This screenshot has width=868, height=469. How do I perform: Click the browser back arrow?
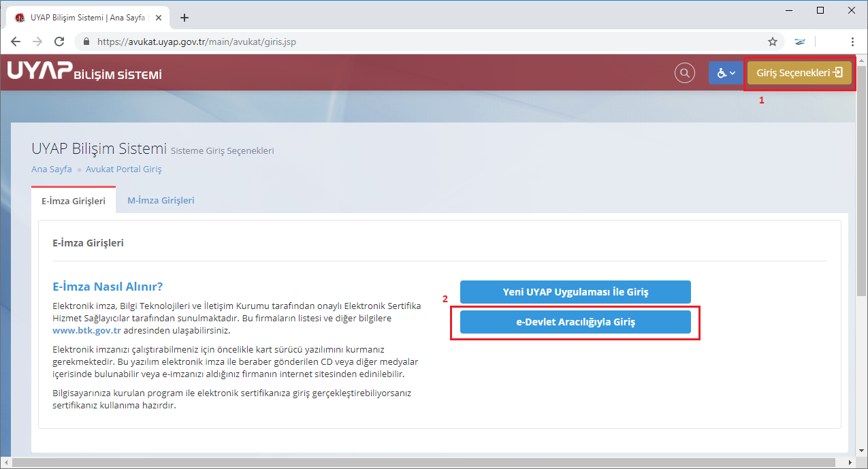coord(16,42)
